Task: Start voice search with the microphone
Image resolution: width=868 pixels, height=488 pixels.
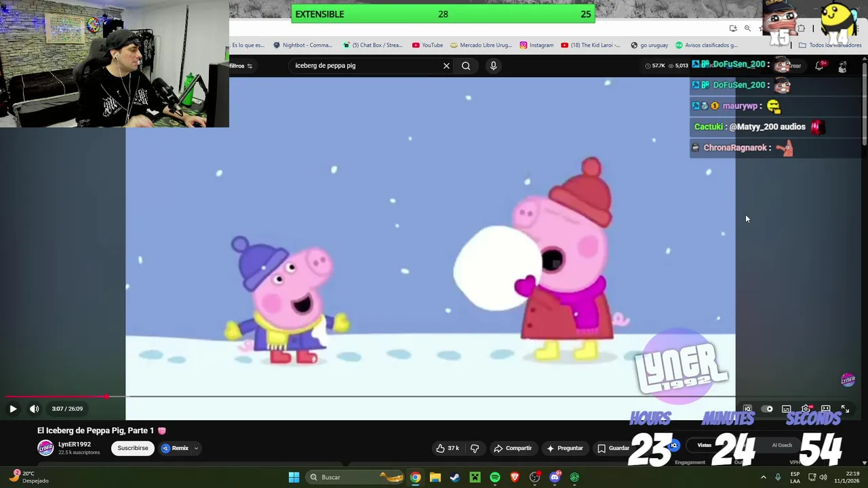Action: pos(493,66)
